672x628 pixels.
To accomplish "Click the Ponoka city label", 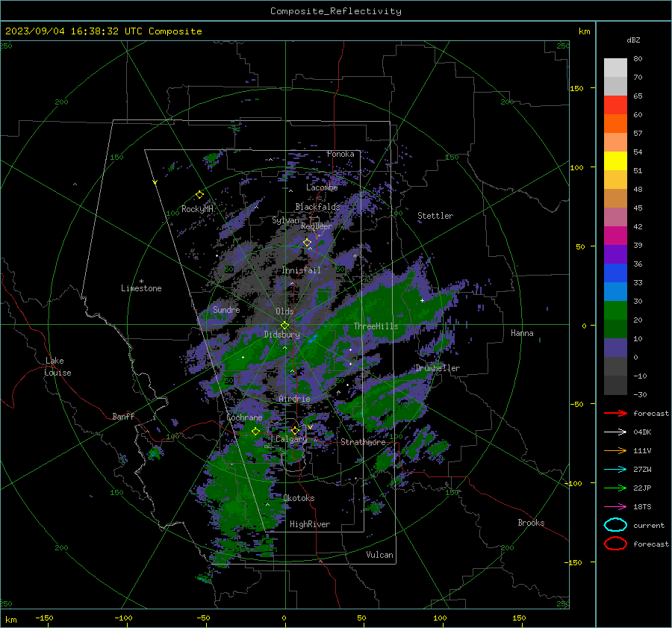I will (340, 154).
